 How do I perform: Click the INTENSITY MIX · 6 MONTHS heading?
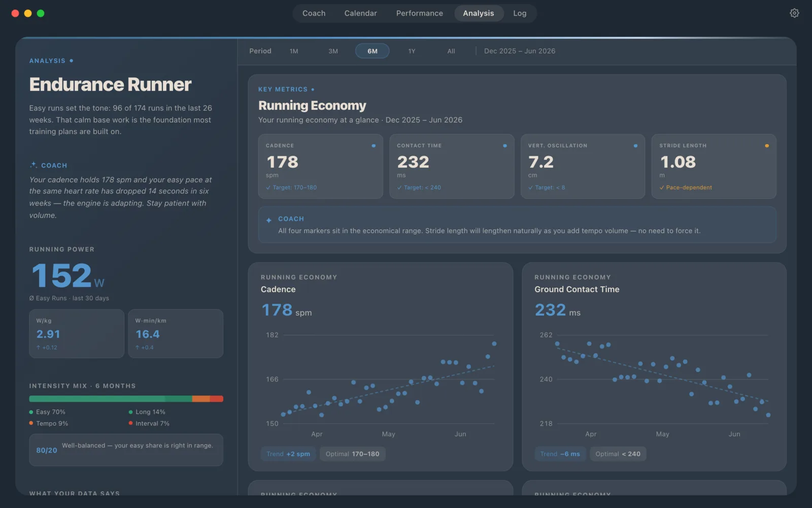(x=82, y=386)
